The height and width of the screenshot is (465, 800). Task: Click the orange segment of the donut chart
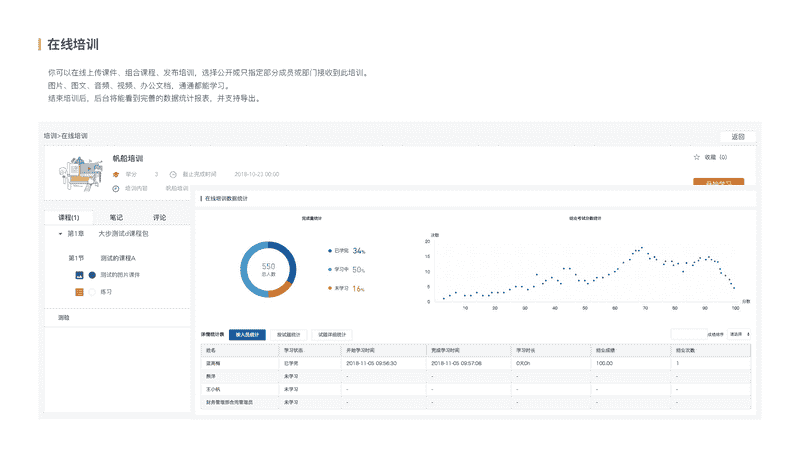[x=281, y=288]
